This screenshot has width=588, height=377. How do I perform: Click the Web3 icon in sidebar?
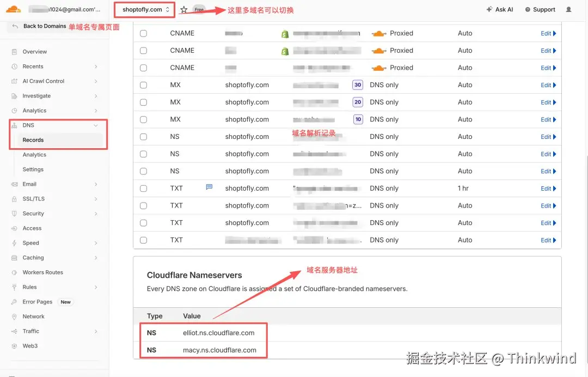pyautogui.click(x=14, y=346)
